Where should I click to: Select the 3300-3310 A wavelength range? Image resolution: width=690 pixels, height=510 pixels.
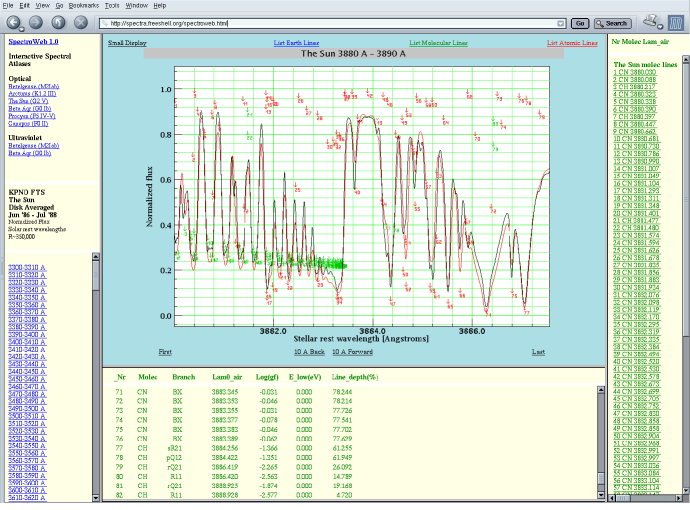(x=29, y=268)
